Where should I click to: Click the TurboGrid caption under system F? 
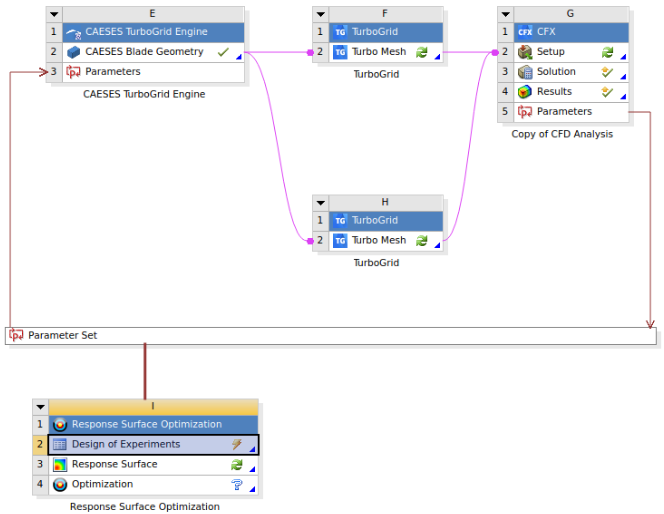376,75
